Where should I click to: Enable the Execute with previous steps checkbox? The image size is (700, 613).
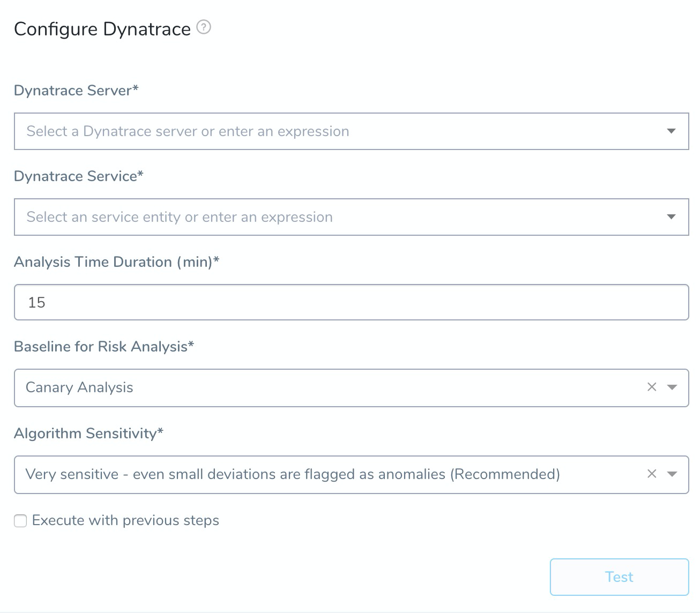point(20,521)
